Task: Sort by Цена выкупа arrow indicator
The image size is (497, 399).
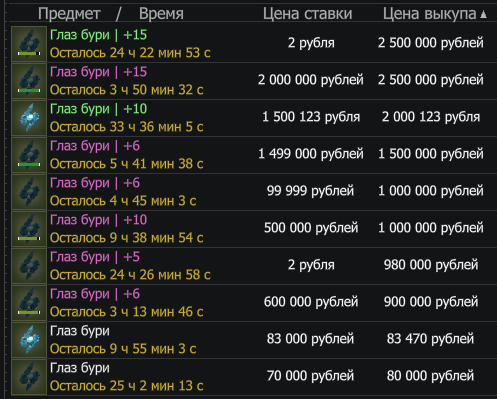Action: (483, 14)
